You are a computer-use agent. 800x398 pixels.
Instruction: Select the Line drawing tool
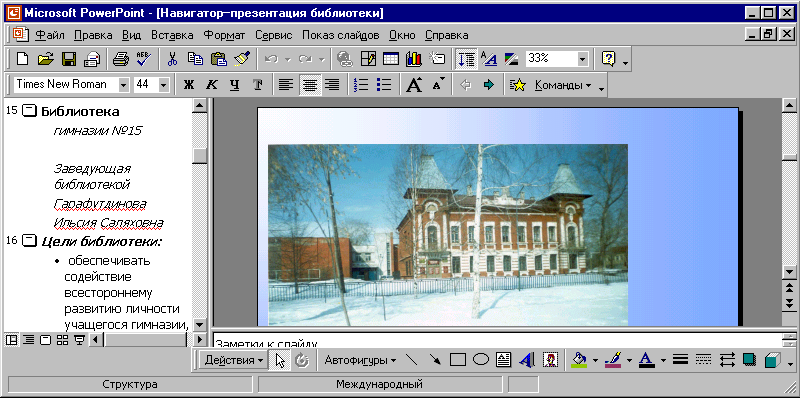(x=411, y=360)
